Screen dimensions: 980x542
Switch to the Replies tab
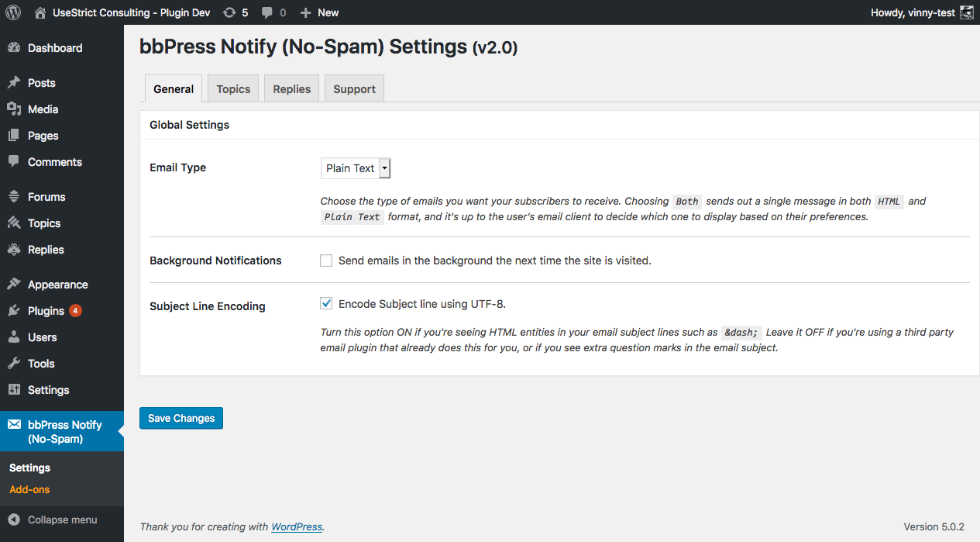tap(291, 89)
